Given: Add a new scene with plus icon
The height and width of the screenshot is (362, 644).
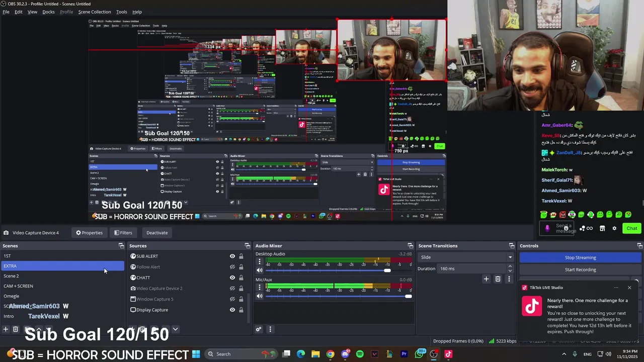Looking at the screenshot, I should [6, 329].
